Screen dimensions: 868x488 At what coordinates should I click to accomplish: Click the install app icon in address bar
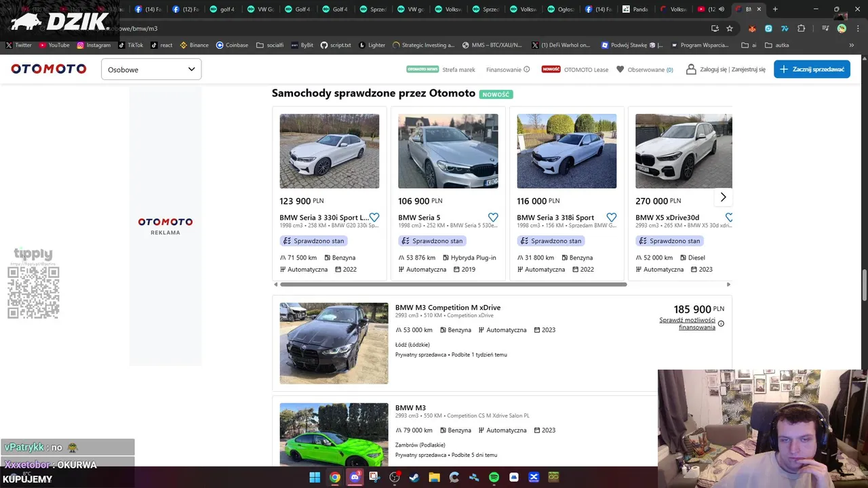tap(715, 28)
